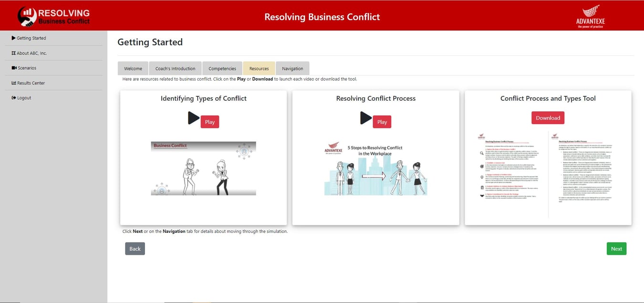Image resolution: width=644 pixels, height=303 pixels.
Task: Select the Resources tab
Action: click(259, 68)
